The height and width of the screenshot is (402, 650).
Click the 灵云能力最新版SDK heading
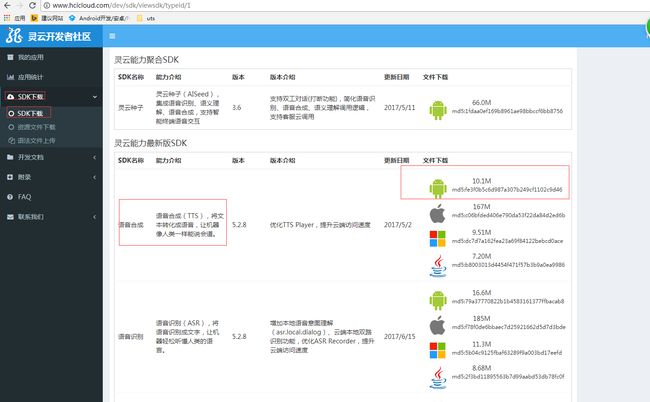click(x=150, y=143)
